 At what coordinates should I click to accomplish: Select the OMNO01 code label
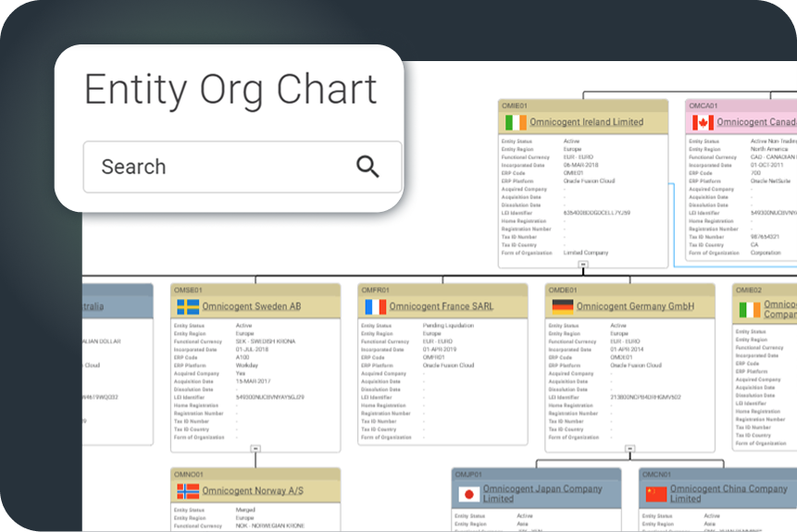(x=188, y=475)
